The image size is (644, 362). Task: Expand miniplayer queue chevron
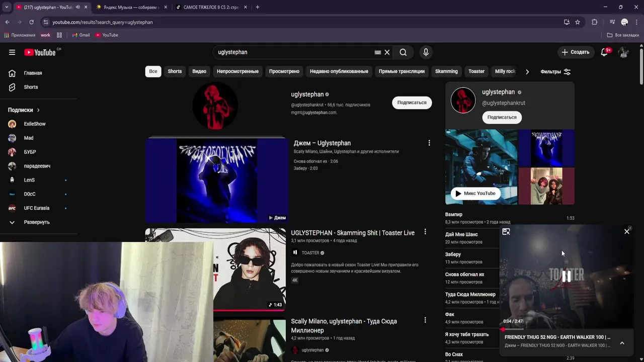tap(622, 343)
